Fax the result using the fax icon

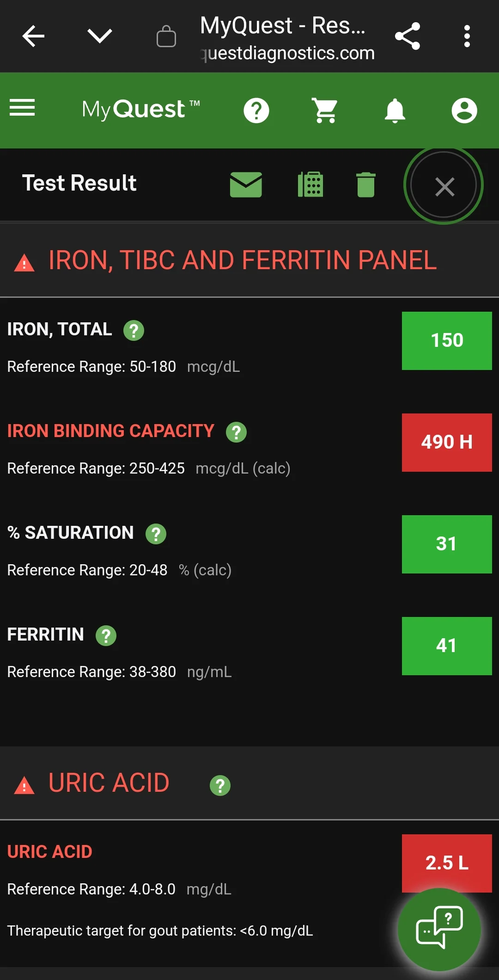(x=310, y=184)
